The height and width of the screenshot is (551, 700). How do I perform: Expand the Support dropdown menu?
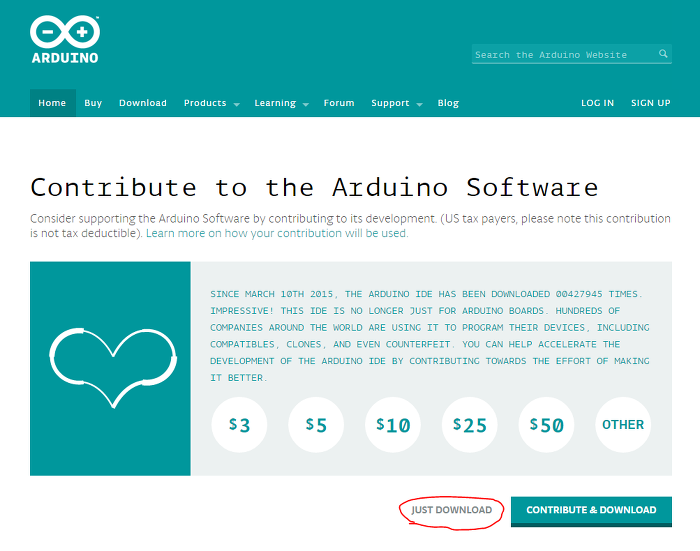point(396,103)
